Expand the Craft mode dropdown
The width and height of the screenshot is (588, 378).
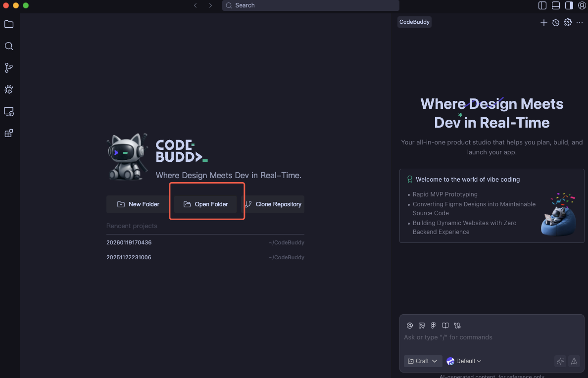[x=423, y=361]
